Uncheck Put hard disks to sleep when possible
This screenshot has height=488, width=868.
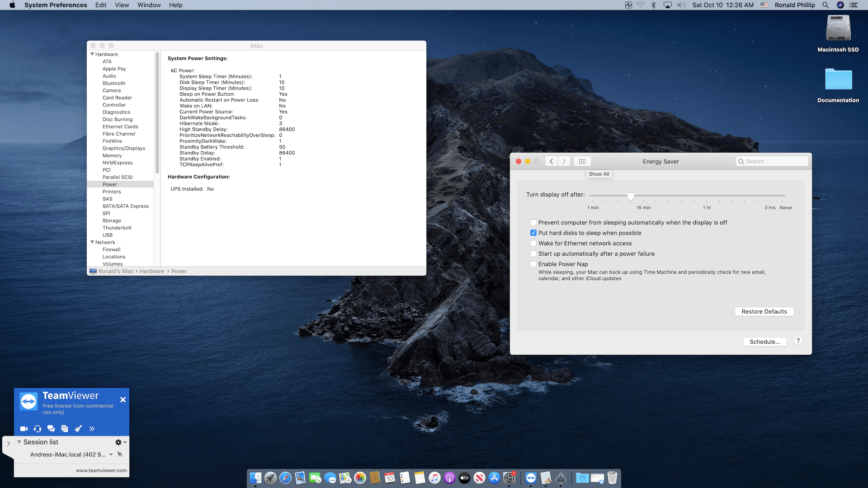(x=533, y=233)
